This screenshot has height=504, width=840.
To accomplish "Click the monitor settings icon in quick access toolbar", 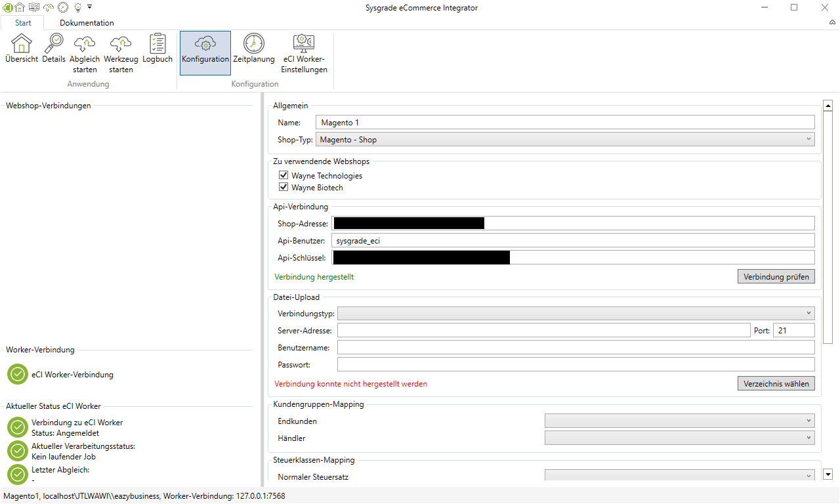I will (x=34, y=7).
